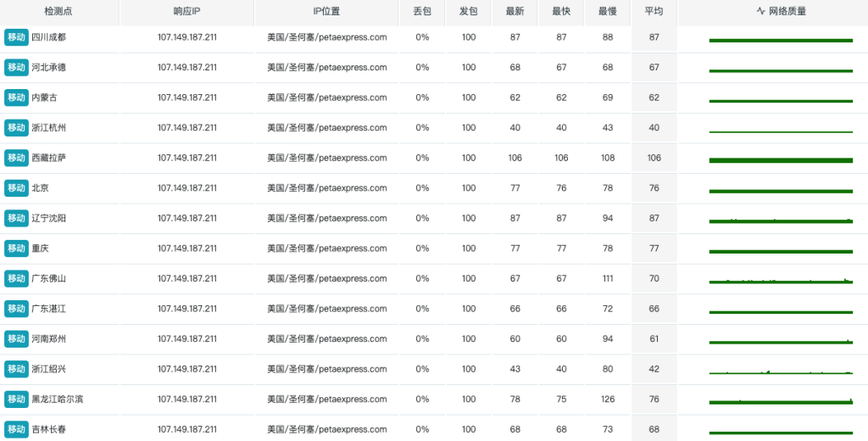Click the 广东湛江 detection point name
The image size is (868, 441).
click(x=48, y=309)
